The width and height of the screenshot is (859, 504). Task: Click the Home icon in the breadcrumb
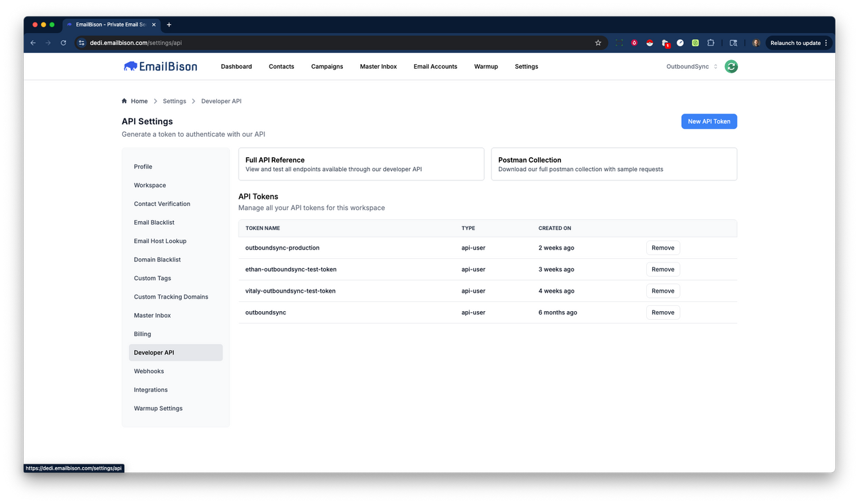pyautogui.click(x=123, y=100)
